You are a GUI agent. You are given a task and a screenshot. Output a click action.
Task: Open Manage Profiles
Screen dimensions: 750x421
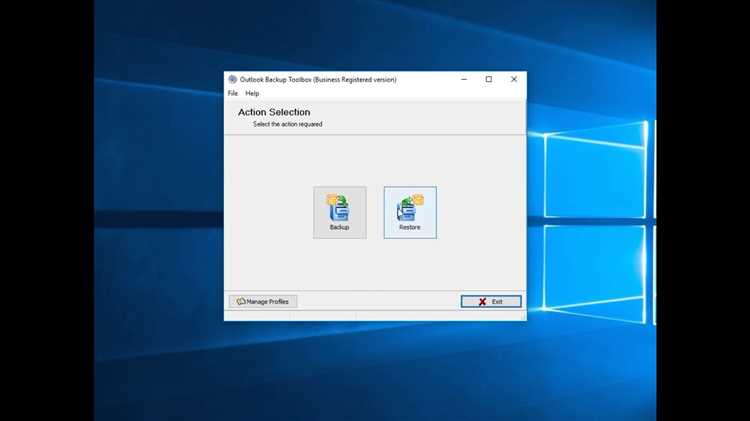tap(263, 301)
